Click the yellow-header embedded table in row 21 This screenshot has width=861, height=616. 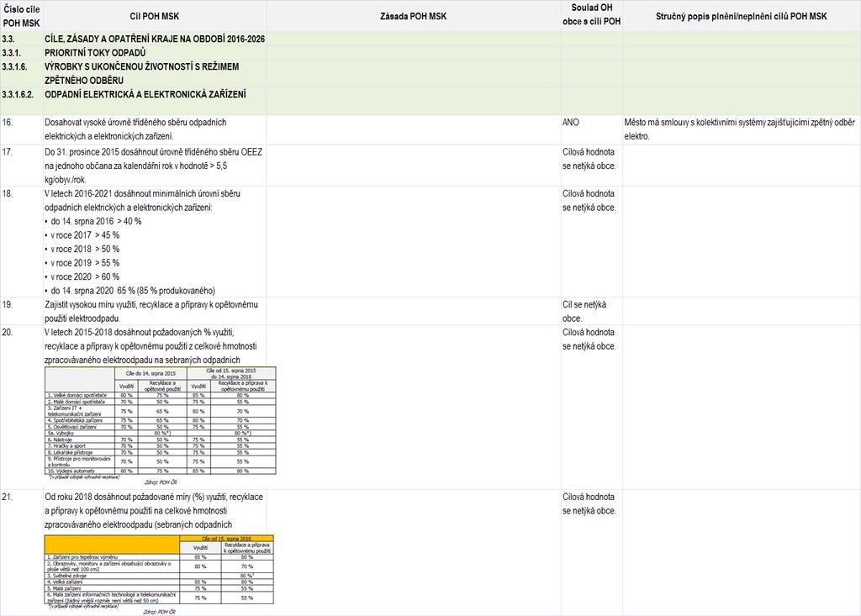point(159,570)
